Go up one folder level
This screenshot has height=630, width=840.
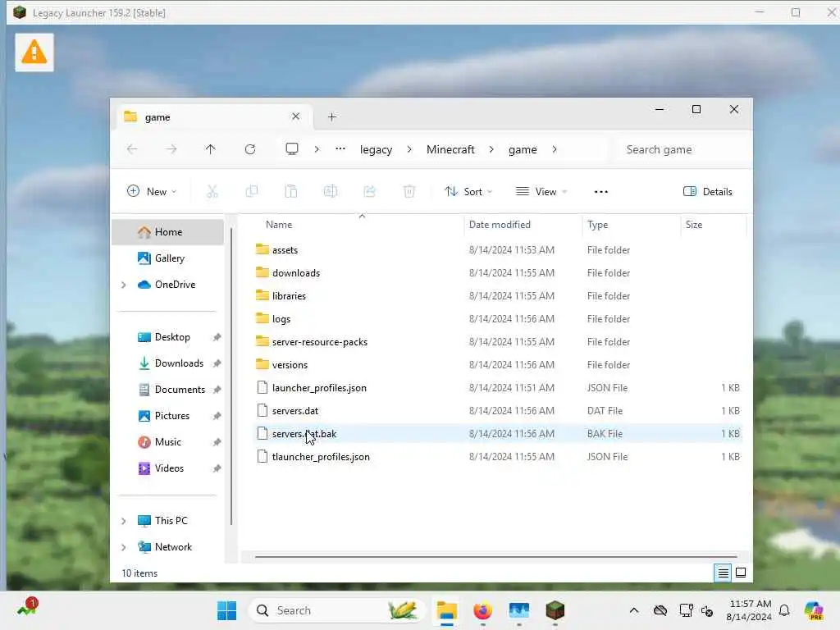tap(211, 149)
